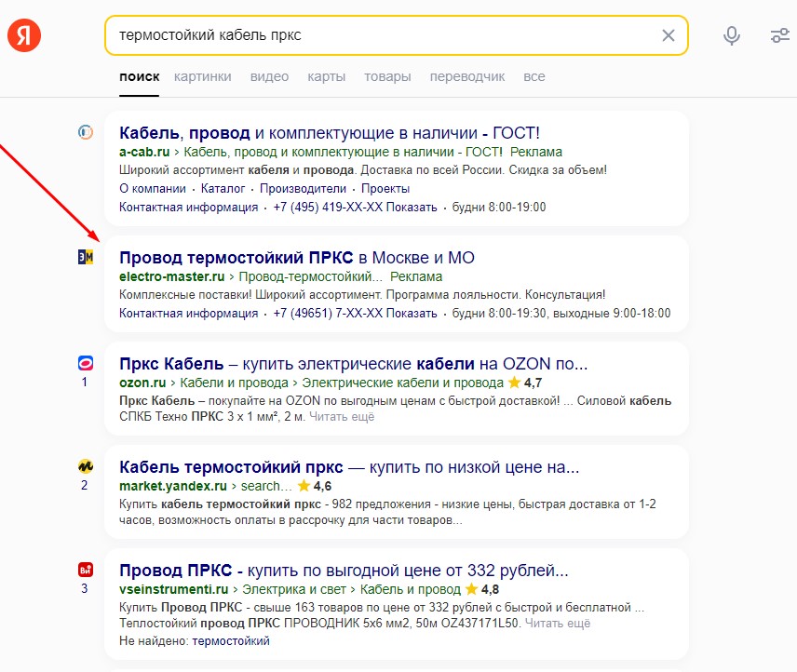Click the Yandex logo icon

pyautogui.click(x=24, y=35)
